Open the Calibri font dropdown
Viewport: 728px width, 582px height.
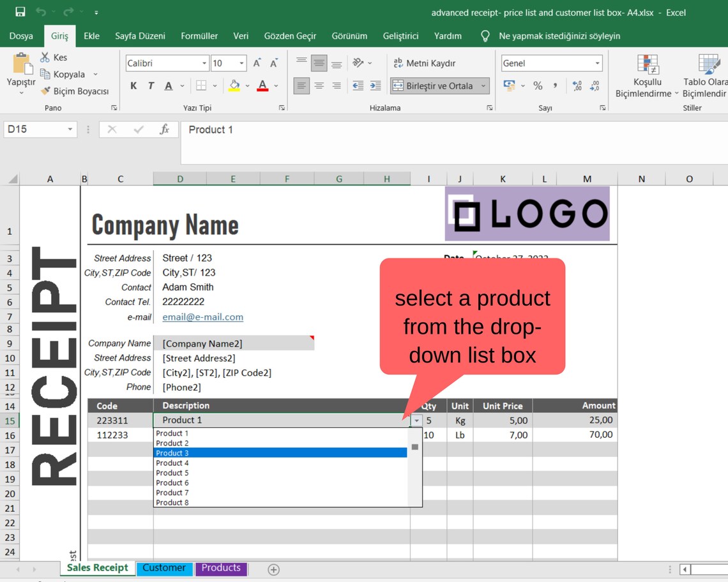click(x=205, y=63)
